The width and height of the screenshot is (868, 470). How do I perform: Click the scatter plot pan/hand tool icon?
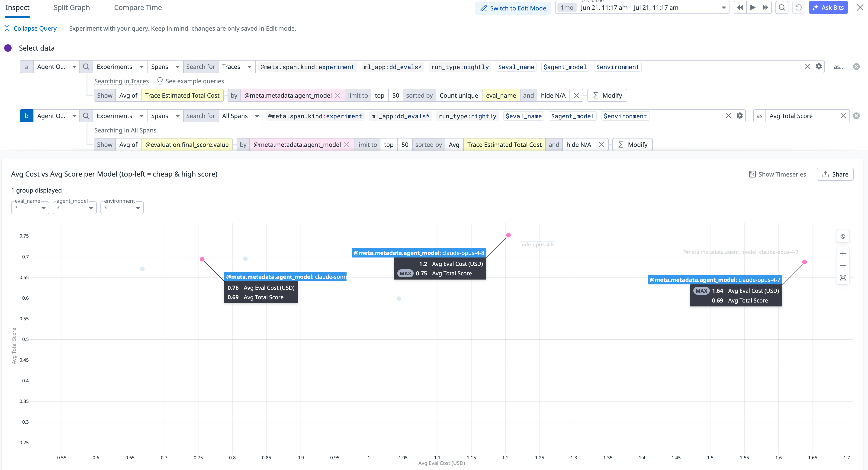point(843,236)
